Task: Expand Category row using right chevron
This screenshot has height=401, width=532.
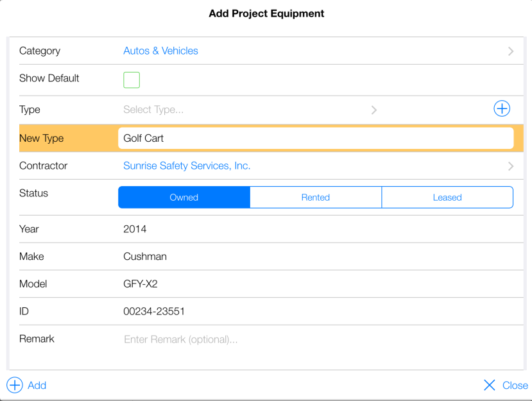Action: [511, 51]
